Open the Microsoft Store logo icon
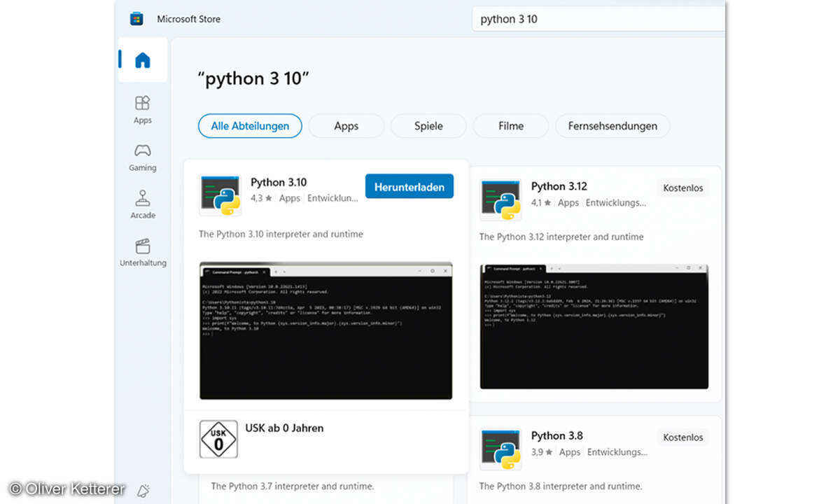Screen dimensions: 840x504 136,19
